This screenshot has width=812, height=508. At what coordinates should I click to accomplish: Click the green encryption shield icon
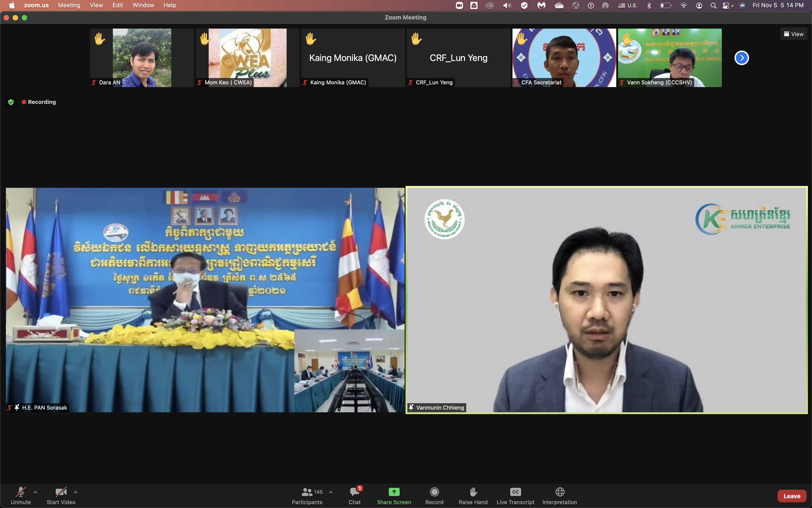pos(11,102)
